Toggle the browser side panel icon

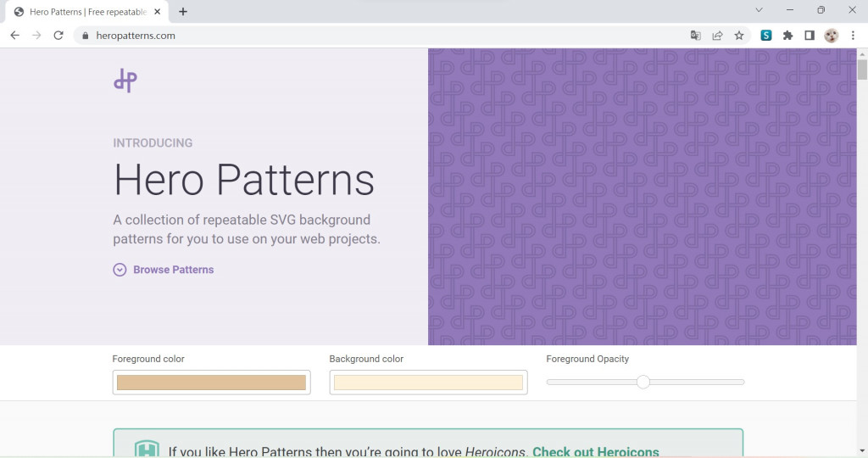(x=810, y=36)
